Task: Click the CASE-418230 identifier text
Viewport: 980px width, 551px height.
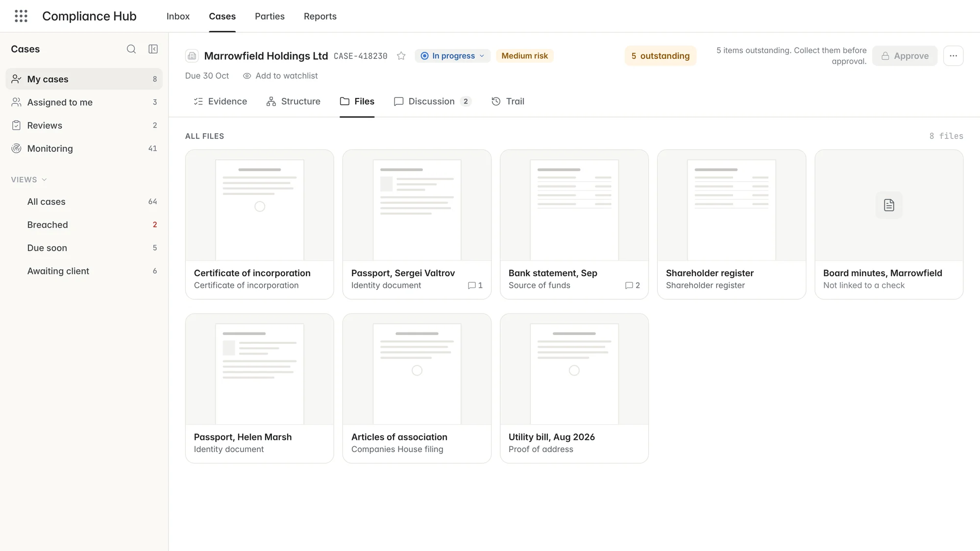Action: pyautogui.click(x=361, y=56)
